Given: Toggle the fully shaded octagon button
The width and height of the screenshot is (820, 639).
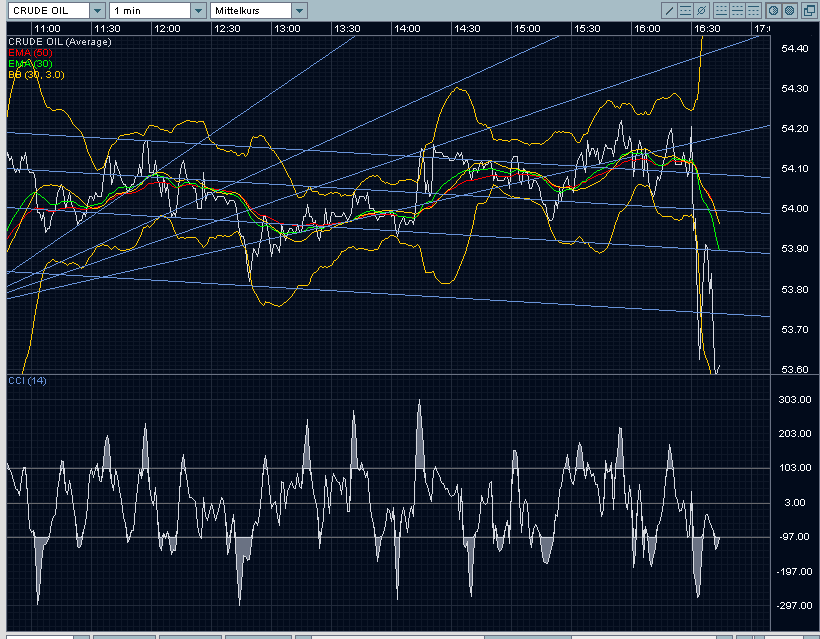Looking at the screenshot, I should (x=790, y=10).
